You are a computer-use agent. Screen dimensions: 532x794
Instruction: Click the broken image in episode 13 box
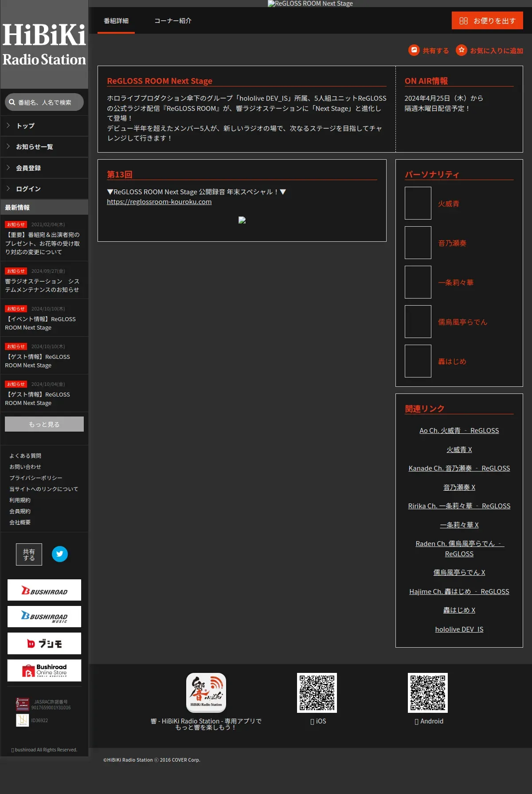(242, 220)
